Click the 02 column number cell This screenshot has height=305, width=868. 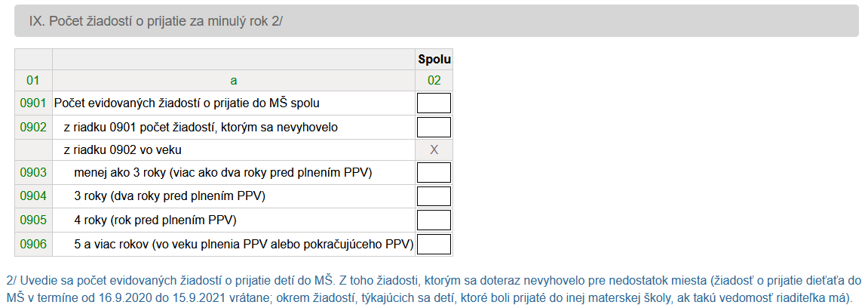434,81
